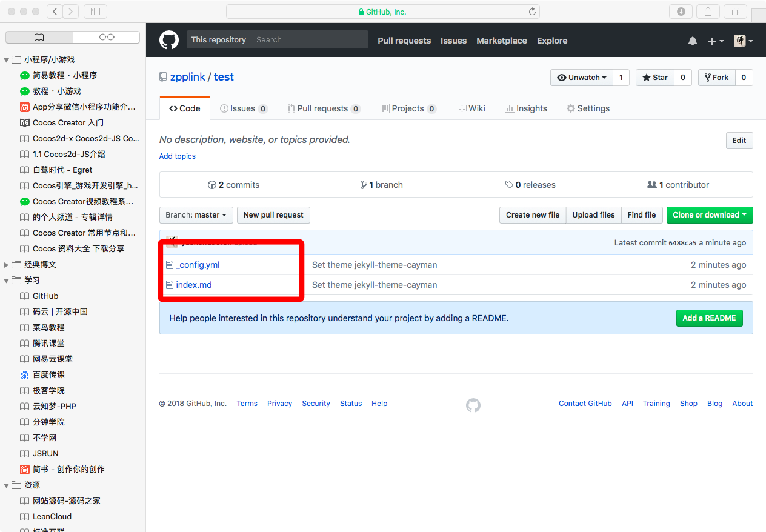This screenshot has width=766, height=532.
Task: Open the Unwatch dropdown menu
Action: [x=582, y=78]
